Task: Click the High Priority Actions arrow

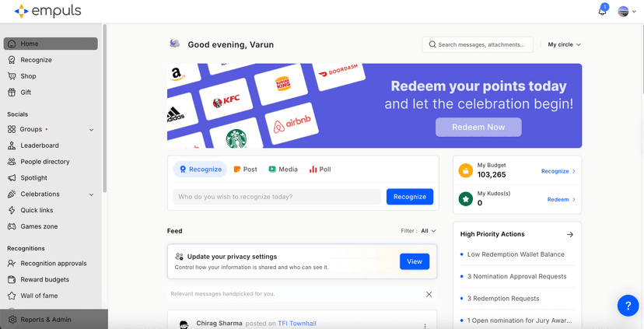Action: pos(570,234)
